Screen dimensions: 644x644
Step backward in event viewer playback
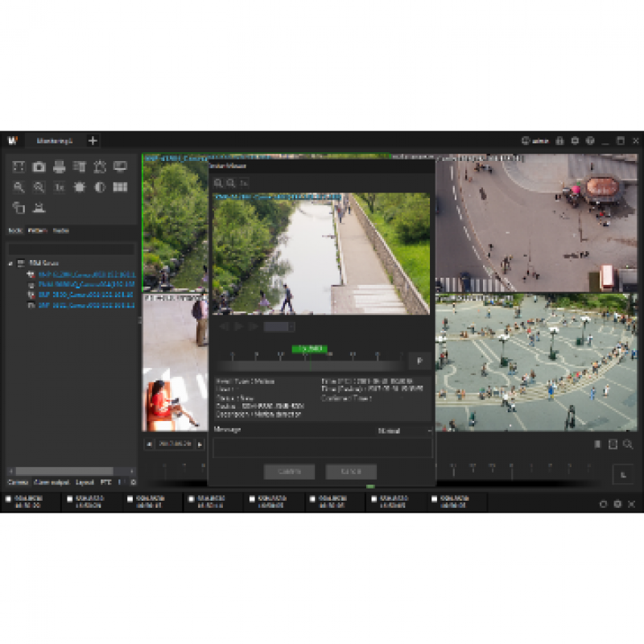click(225, 327)
